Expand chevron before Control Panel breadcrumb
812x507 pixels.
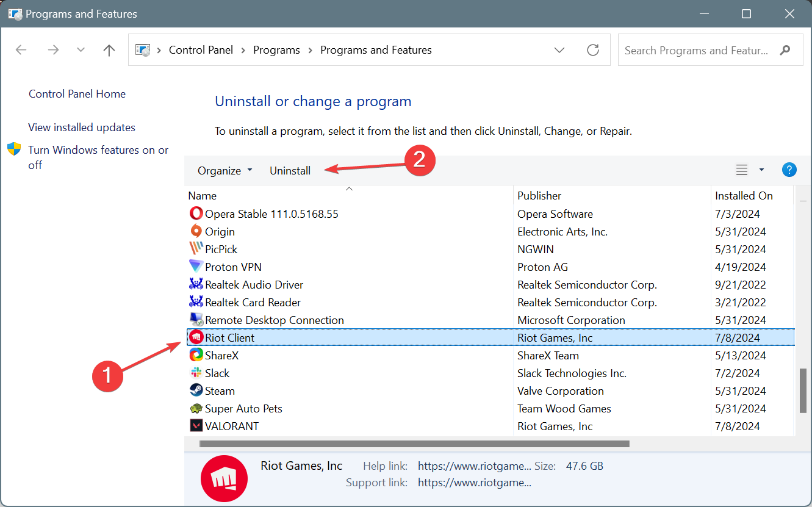point(160,50)
